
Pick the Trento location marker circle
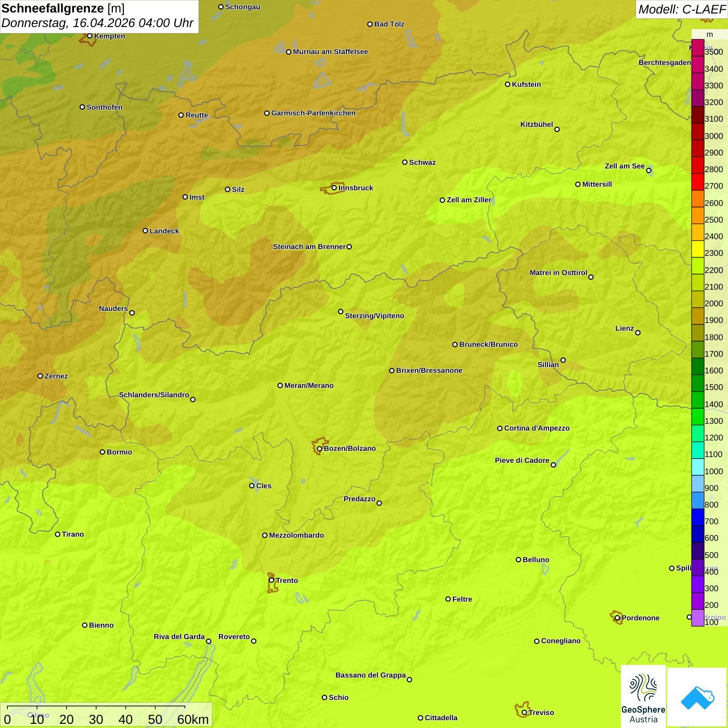click(271, 580)
